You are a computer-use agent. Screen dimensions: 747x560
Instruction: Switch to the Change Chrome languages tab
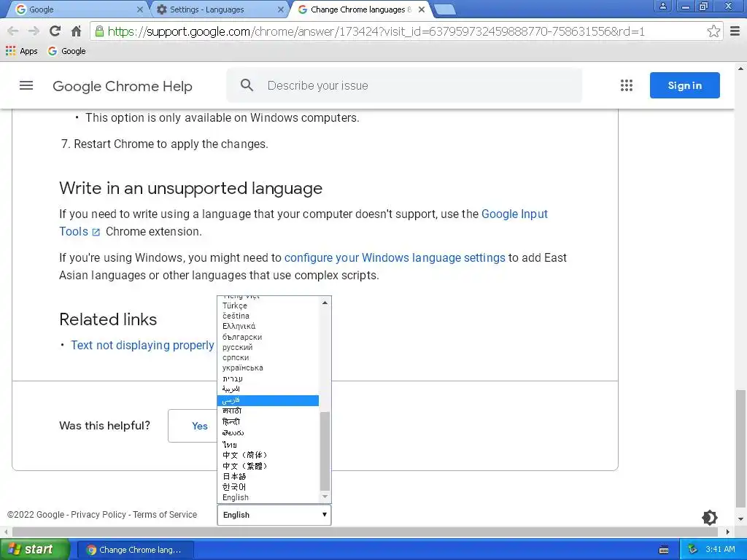tap(360, 9)
